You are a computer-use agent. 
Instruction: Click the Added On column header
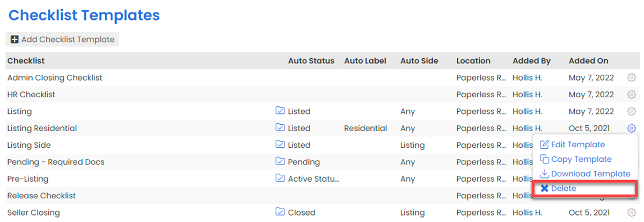tap(588, 61)
